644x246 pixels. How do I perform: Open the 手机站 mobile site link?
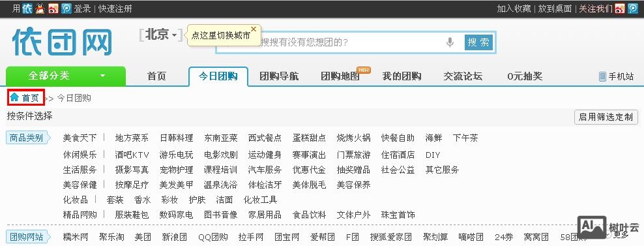point(616,76)
